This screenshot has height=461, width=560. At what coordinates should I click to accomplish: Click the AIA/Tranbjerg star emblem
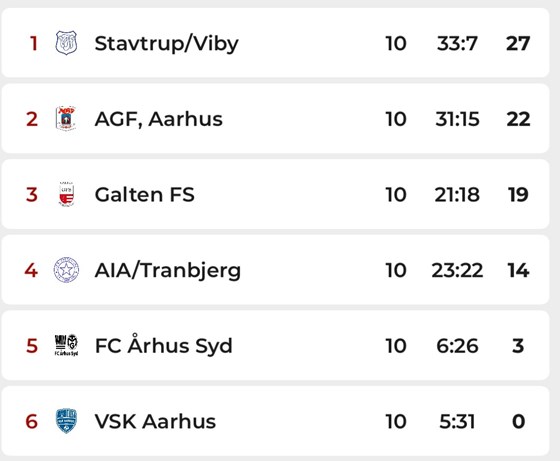(x=66, y=270)
